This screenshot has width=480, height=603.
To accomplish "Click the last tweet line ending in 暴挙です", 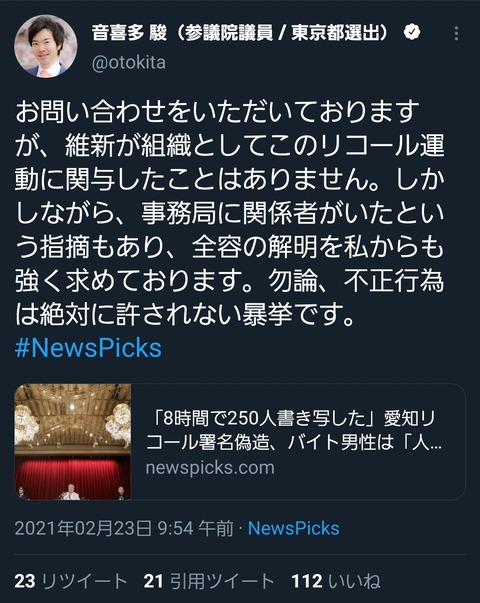I will pos(184,315).
